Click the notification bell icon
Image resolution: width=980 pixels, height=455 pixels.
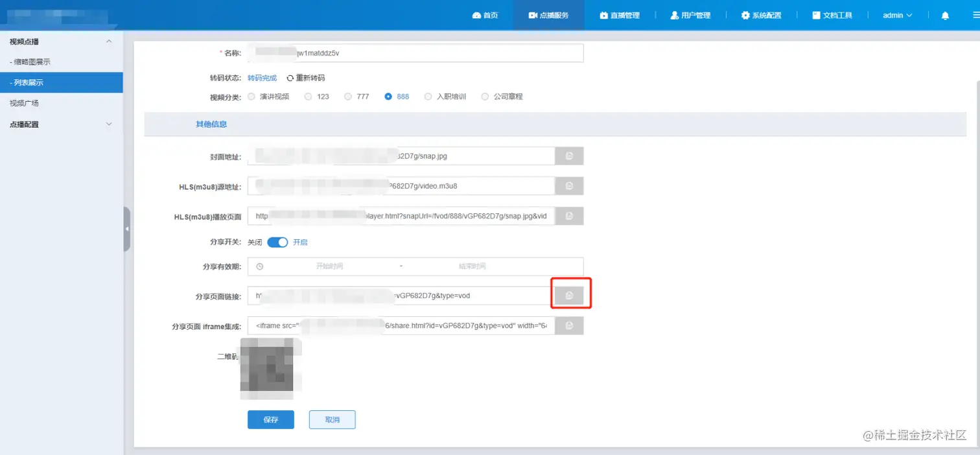pos(945,16)
